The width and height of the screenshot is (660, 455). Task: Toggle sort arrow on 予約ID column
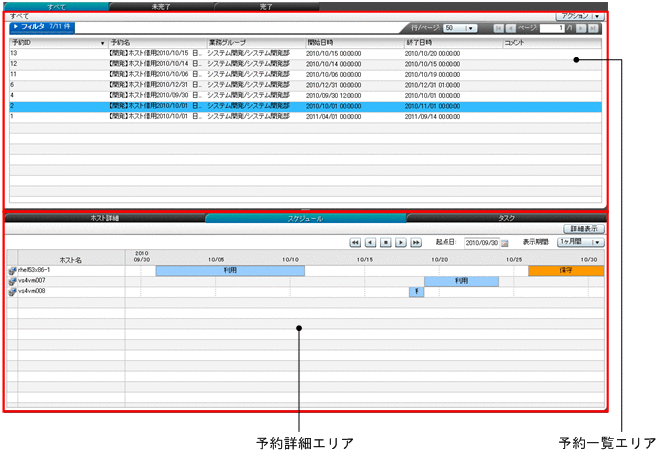pos(102,43)
